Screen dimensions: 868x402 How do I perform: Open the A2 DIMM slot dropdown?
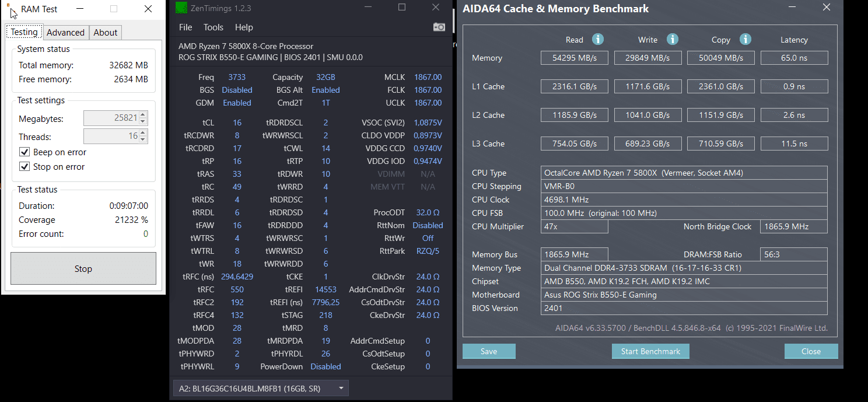point(261,389)
